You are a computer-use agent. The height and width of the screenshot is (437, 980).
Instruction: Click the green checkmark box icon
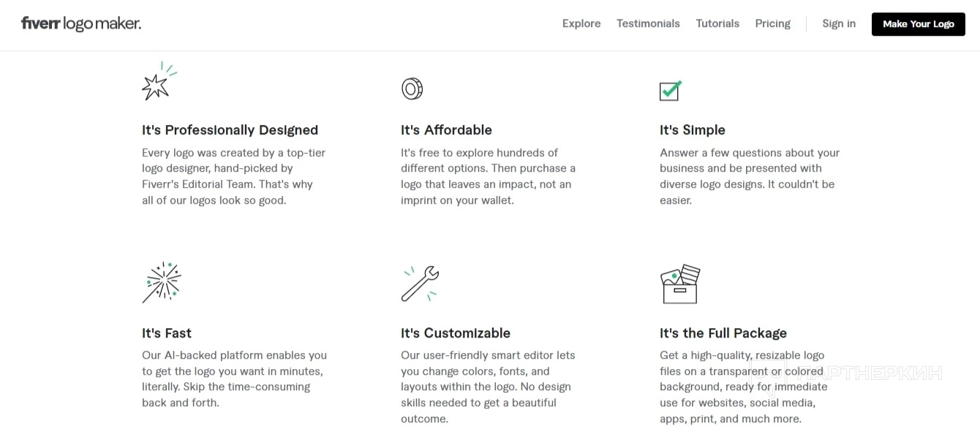click(x=670, y=90)
